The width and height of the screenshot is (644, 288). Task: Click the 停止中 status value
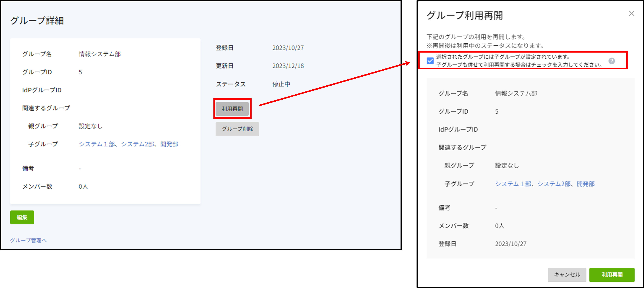(281, 84)
